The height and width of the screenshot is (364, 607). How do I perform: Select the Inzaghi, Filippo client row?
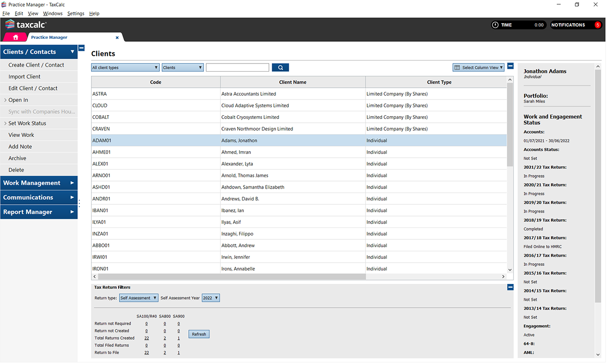click(x=299, y=234)
